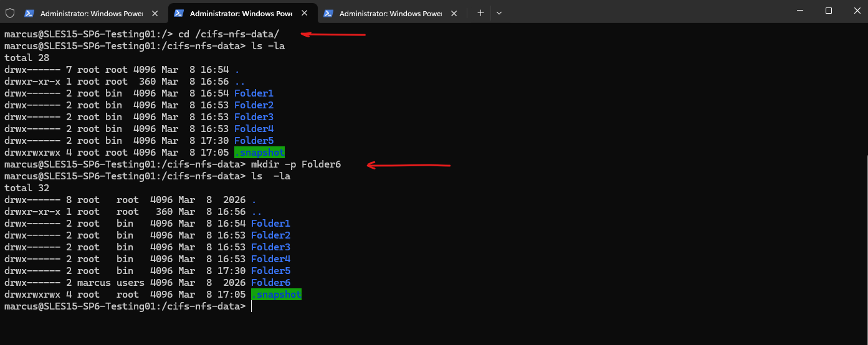
Task: Close the active middle PowerShell tab
Action: pos(304,13)
